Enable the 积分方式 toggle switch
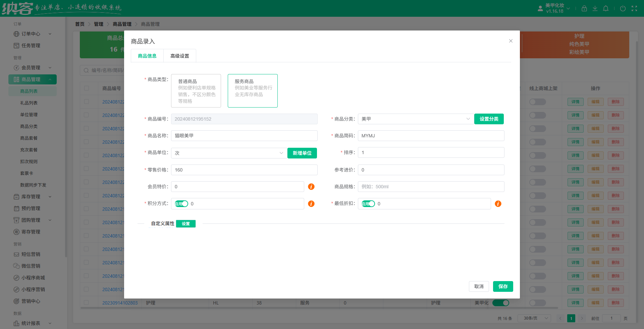Viewport: 644px width, 329px height. [181, 204]
